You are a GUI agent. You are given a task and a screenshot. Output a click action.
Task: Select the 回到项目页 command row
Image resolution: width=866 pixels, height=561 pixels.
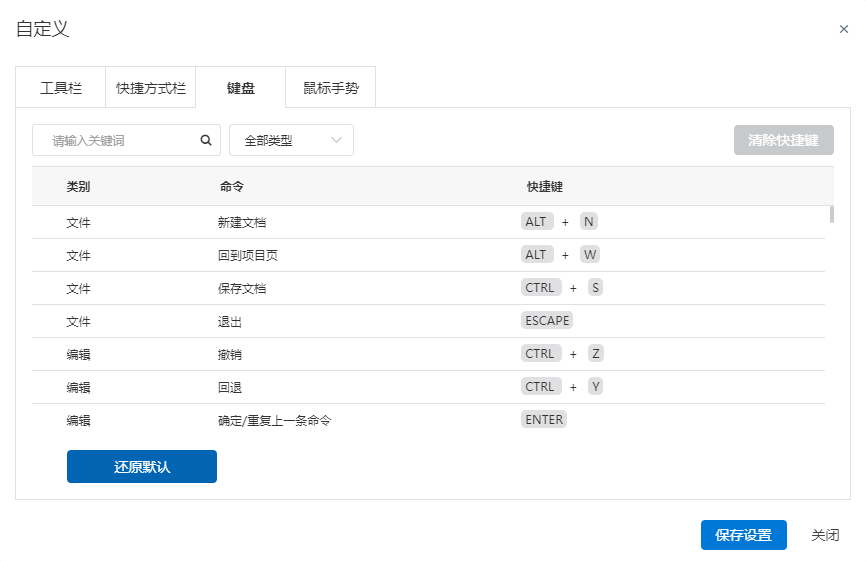click(429, 255)
